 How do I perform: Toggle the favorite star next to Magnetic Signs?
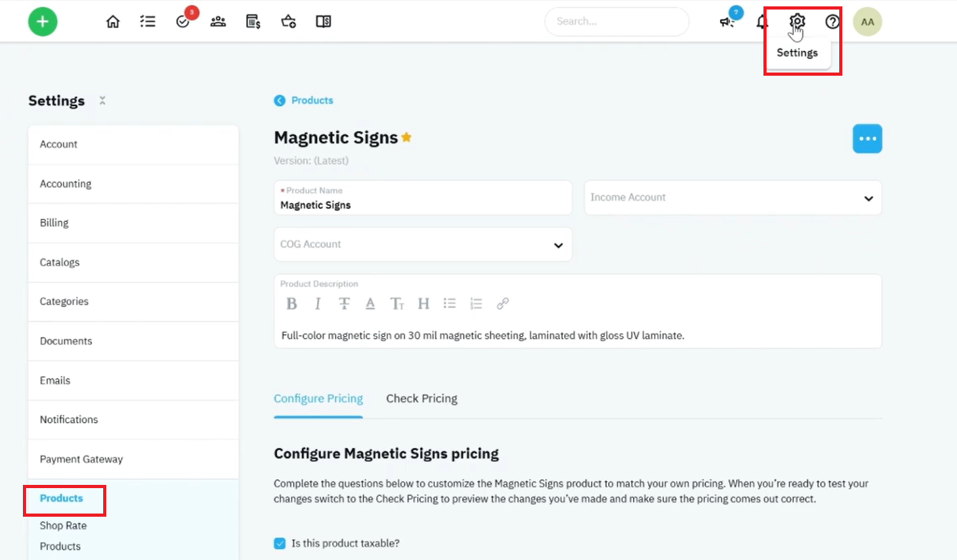point(406,137)
